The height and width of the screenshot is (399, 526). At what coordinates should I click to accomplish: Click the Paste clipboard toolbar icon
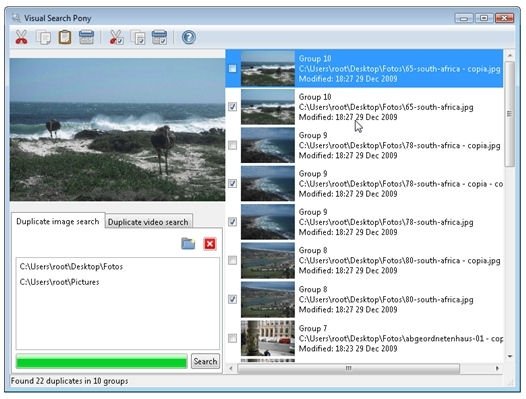coord(65,37)
